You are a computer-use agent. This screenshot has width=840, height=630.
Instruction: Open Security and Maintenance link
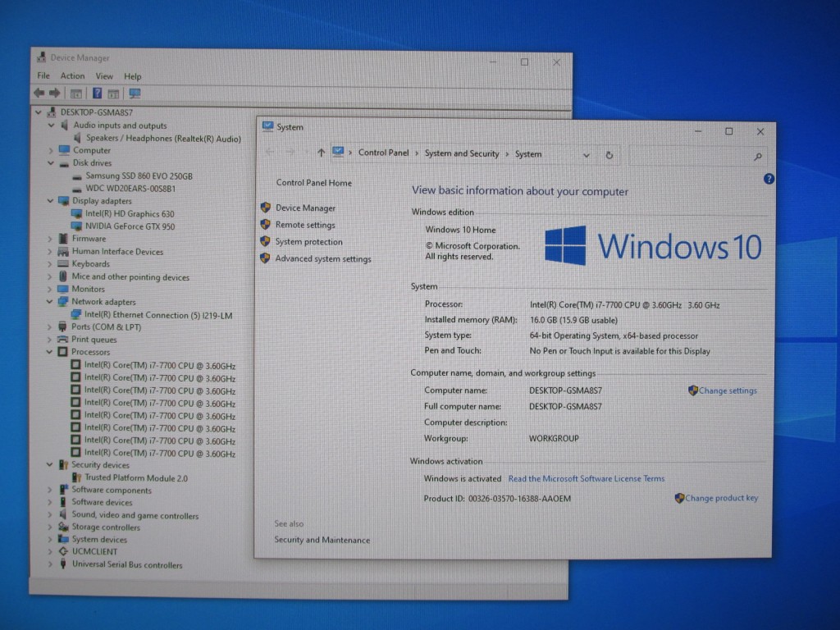pos(322,540)
